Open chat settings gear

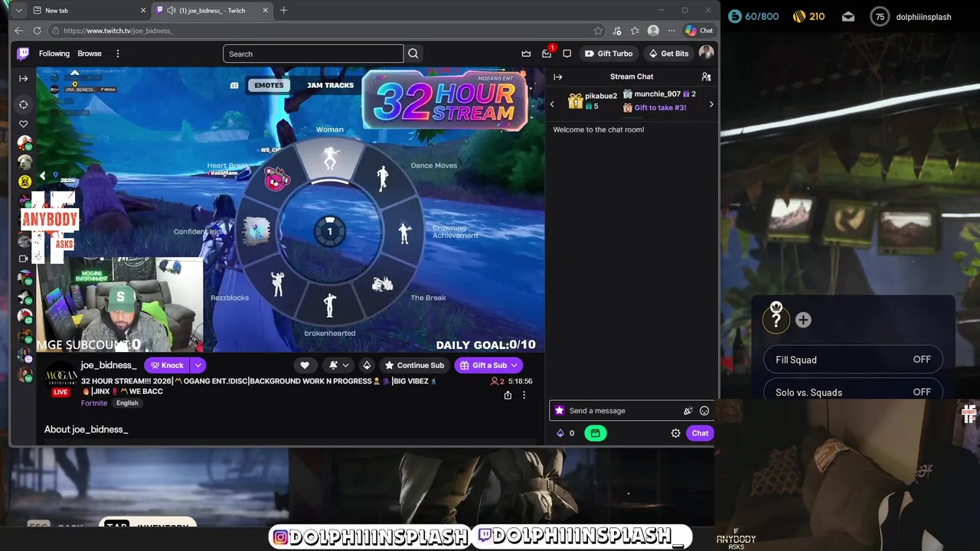[675, 433]
